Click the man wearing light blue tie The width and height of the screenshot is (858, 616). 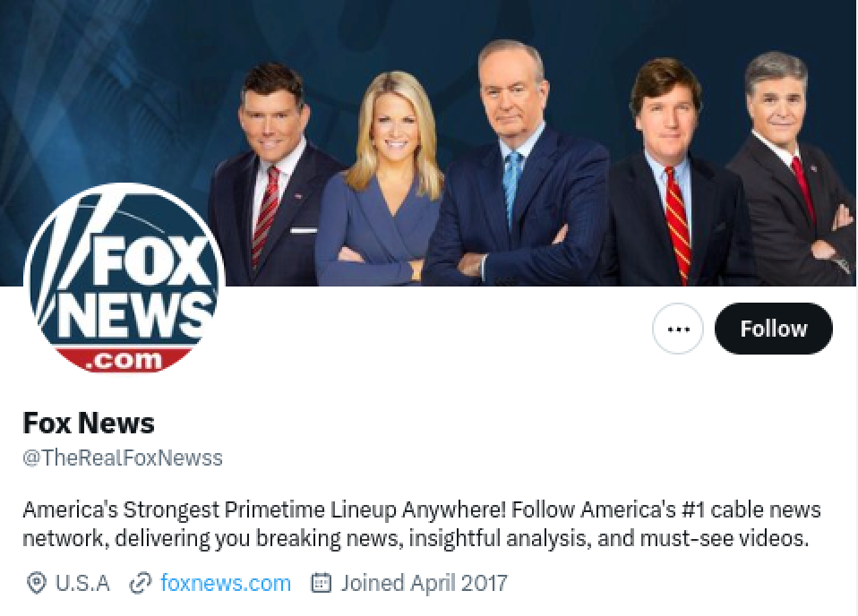pyautogui.click(x=514, y=164)
